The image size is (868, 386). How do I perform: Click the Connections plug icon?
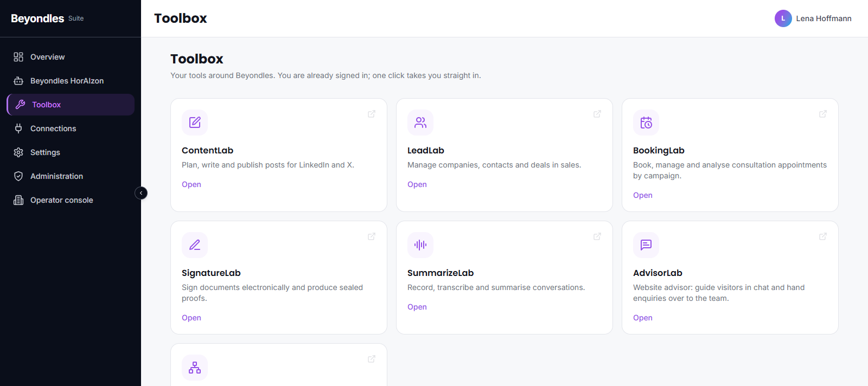pyautogui.click(x=18, y=128)
